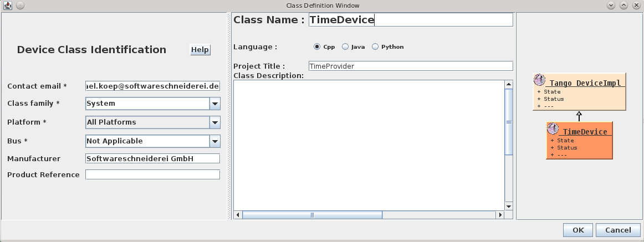The height and width of the screenshot is (242, 644).
Task: Click into the Class Name text field
Action: click(410, 20)
